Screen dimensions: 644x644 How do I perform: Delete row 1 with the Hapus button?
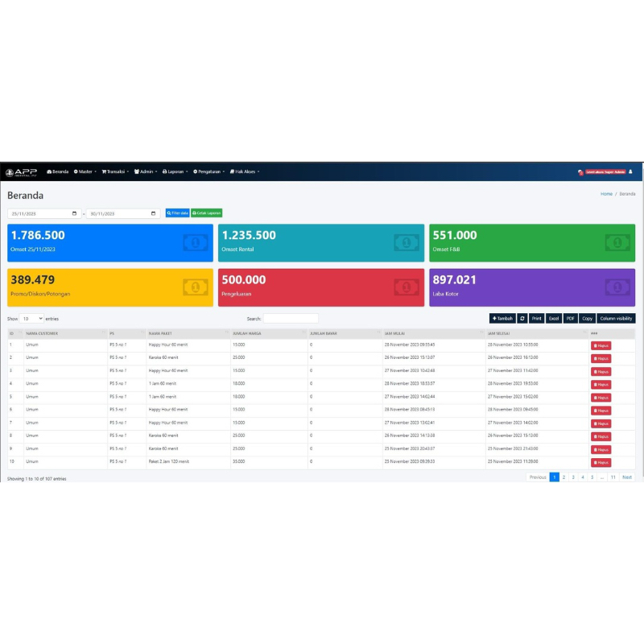click(601, 345)
